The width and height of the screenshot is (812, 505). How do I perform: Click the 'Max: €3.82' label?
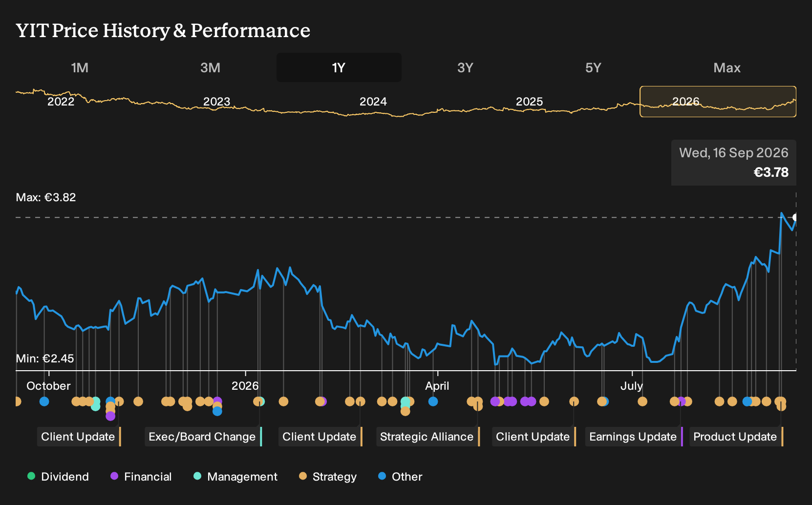(46, 197)
